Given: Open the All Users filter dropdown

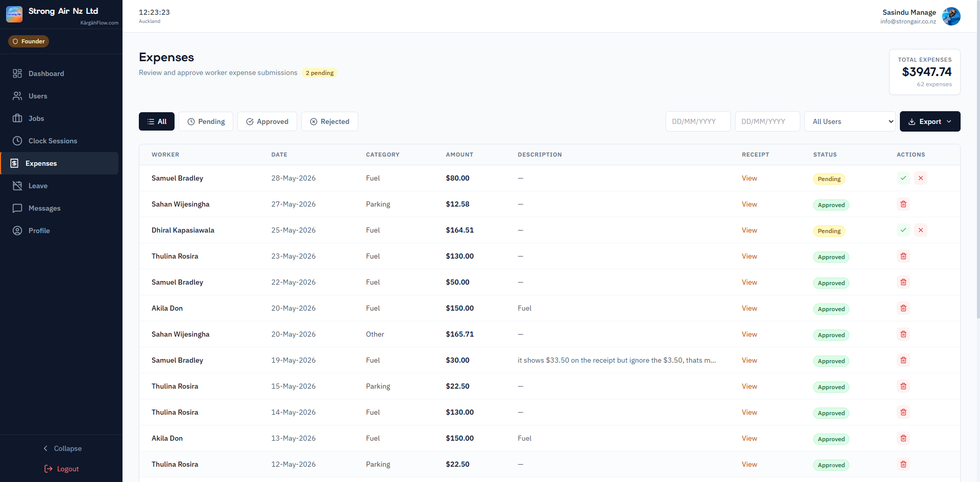Looking at the screenshot, I should (850, 121).
